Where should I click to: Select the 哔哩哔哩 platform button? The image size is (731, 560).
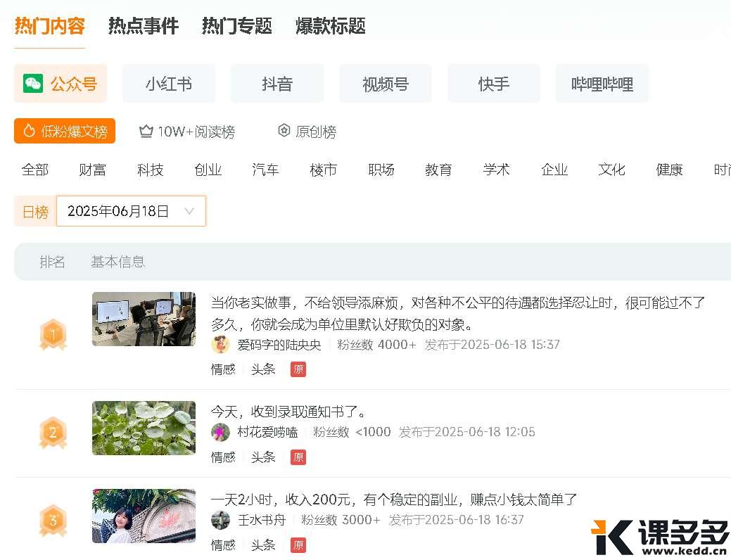pyautogui.click(x=602, y=84)
